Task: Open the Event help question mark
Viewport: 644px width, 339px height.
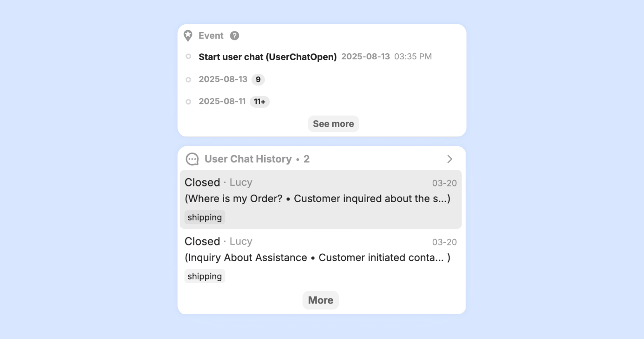Action: coord(234,36)
